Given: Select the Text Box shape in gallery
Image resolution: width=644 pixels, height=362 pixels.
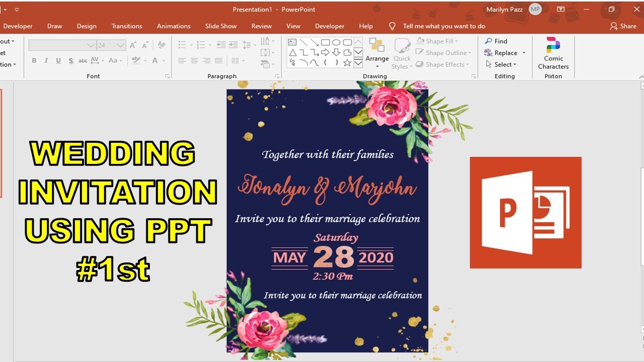Looking at the screenshot, I should (x=292, y=42).
